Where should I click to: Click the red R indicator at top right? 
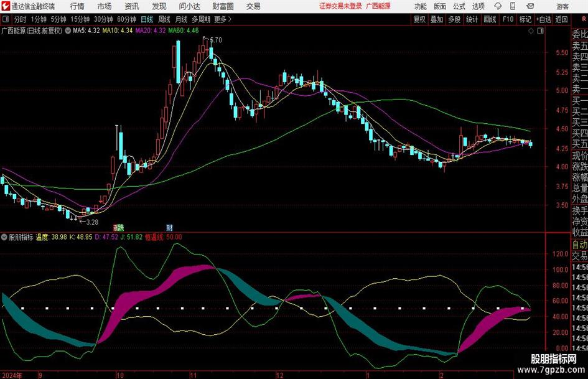coord(584,19)
